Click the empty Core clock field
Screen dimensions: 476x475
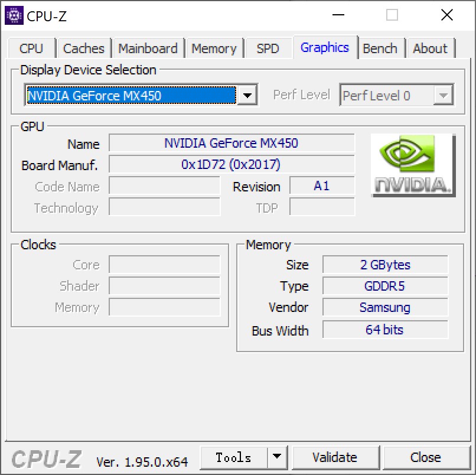(x=165, y=265)
